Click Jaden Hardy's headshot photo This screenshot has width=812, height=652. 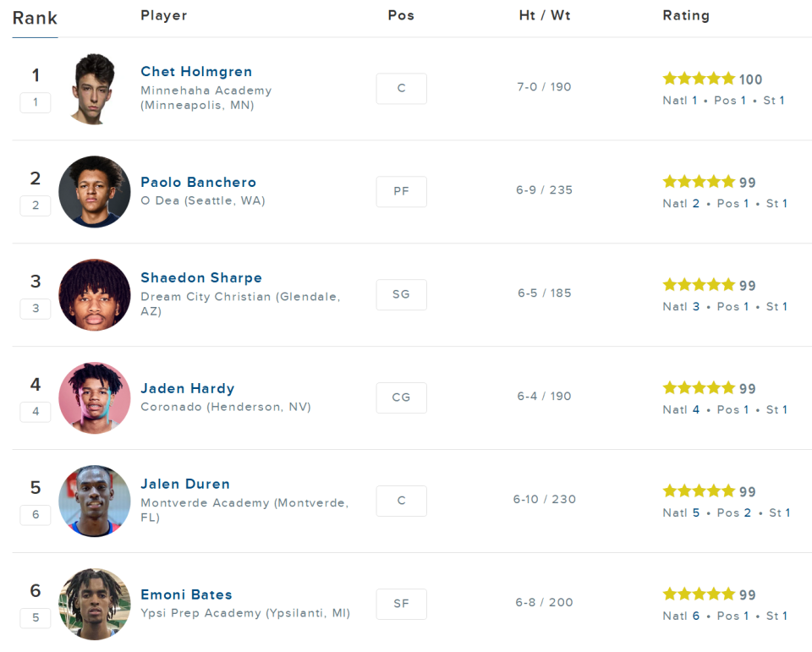(x=95, y=397)
